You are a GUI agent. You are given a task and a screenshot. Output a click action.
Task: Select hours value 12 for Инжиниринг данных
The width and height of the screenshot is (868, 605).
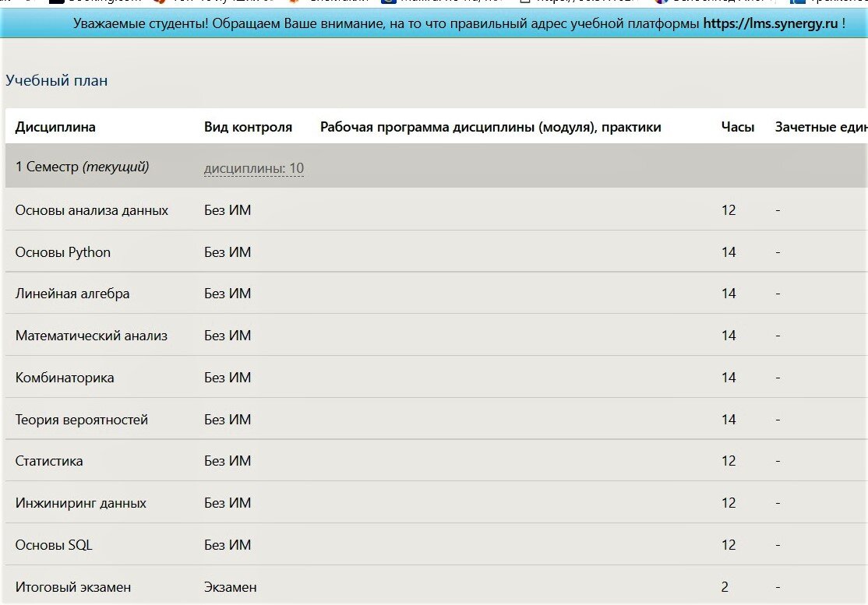coord(729,503)
